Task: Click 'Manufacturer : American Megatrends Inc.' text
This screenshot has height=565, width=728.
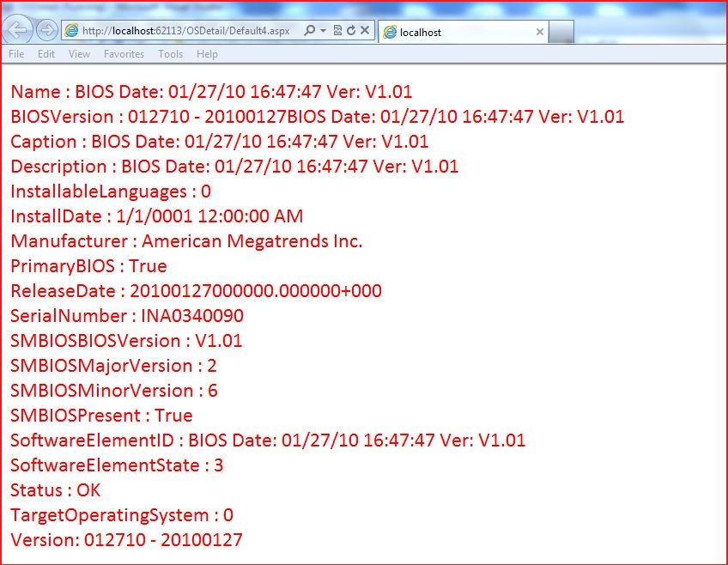Action: coord(186,241)
